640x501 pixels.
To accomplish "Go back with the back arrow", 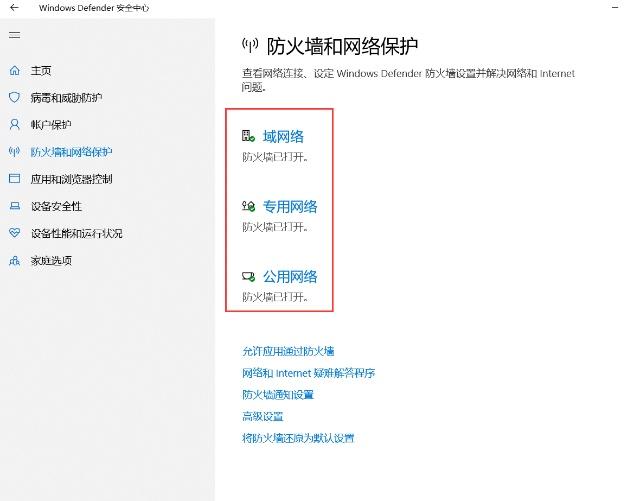I will [14, 7].
